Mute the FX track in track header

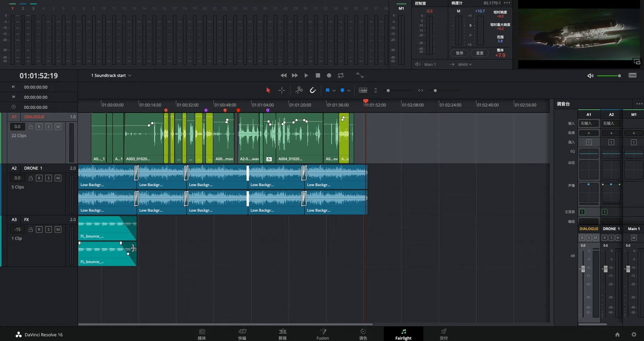[58, 229]
